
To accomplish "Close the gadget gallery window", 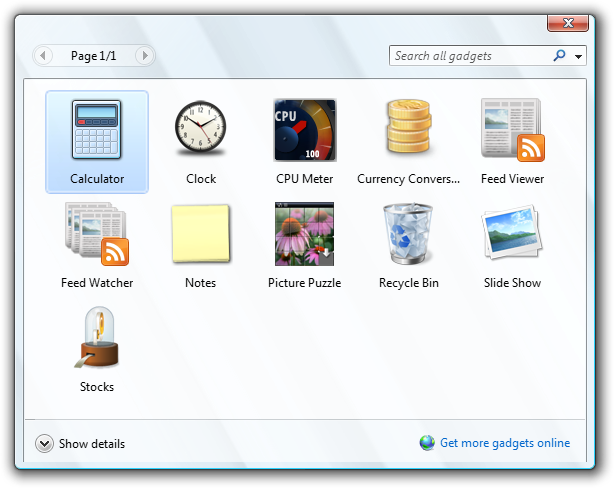I will pyautogui.click(x=568, y=23).
